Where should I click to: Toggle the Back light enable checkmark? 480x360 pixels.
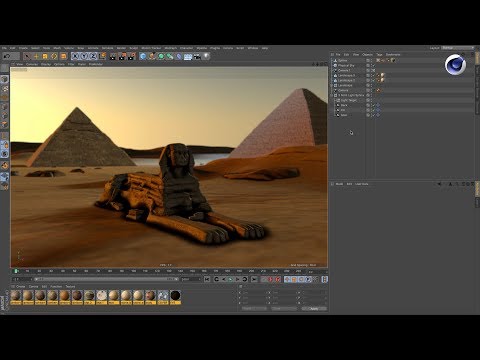[x=373, y=105]
